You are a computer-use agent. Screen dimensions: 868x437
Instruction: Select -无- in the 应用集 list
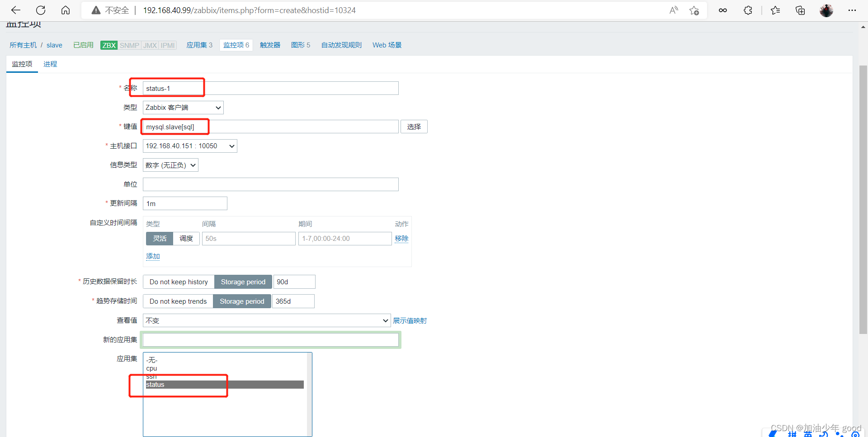pos(225,360)
